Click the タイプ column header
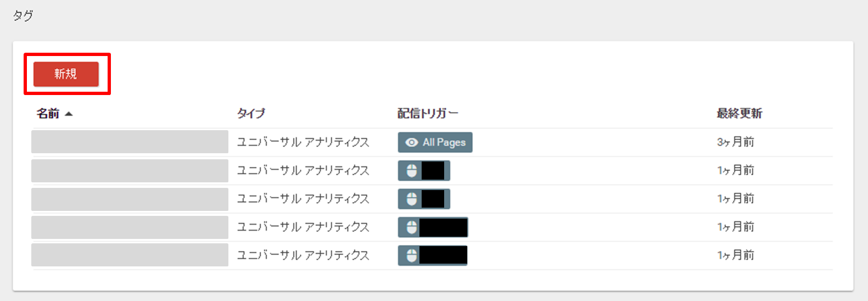Image resolution: width=868 pixels, height=301 pixels. pos(251,114)
